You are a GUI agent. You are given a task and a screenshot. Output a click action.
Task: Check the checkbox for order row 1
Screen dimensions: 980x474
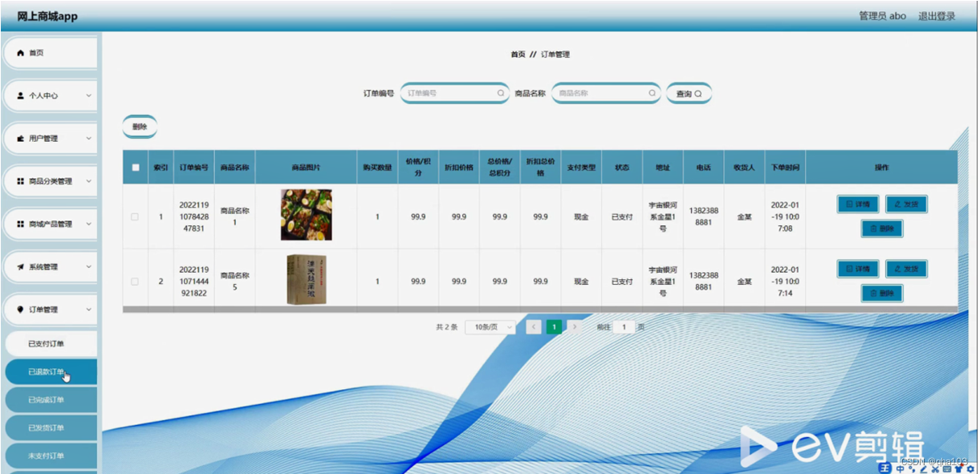135,217
